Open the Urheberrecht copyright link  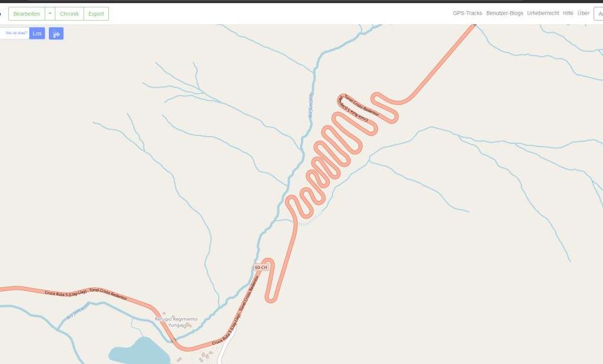click(x=543, y=13)
